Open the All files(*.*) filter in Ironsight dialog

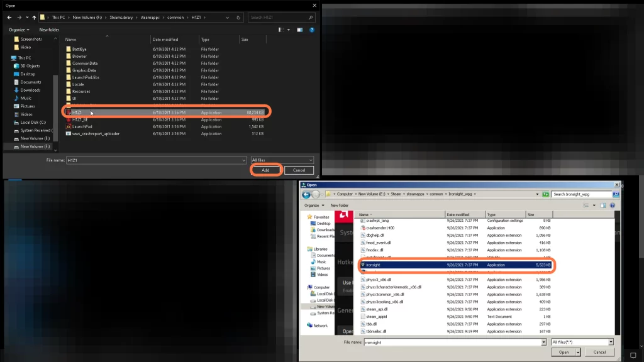(x=582, y=343)
